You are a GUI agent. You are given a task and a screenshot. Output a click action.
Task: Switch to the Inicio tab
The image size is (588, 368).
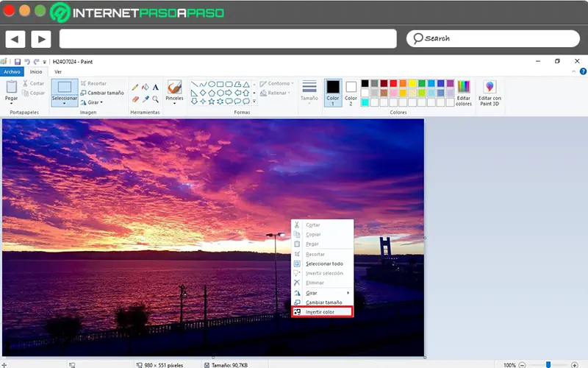click(36, 71)
